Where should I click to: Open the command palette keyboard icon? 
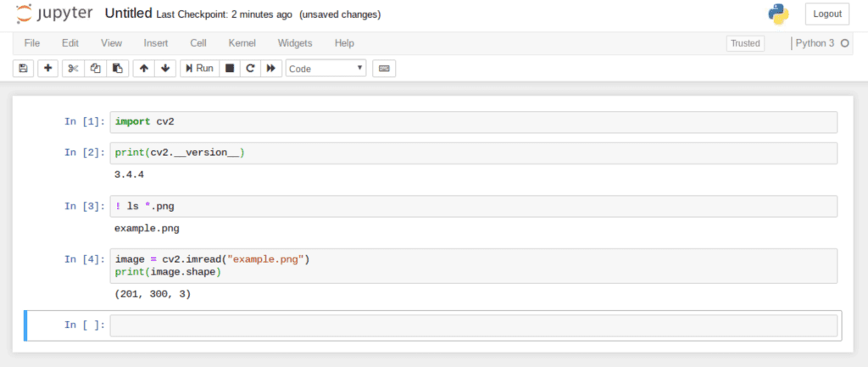click(384, 69)
